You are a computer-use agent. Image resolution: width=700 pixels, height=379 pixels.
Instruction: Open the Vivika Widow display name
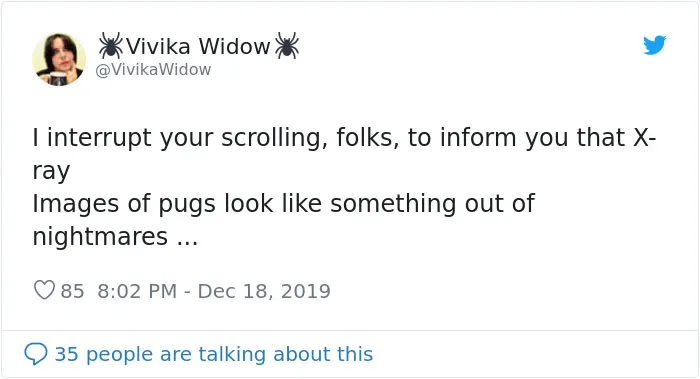(x=198, y=46)
